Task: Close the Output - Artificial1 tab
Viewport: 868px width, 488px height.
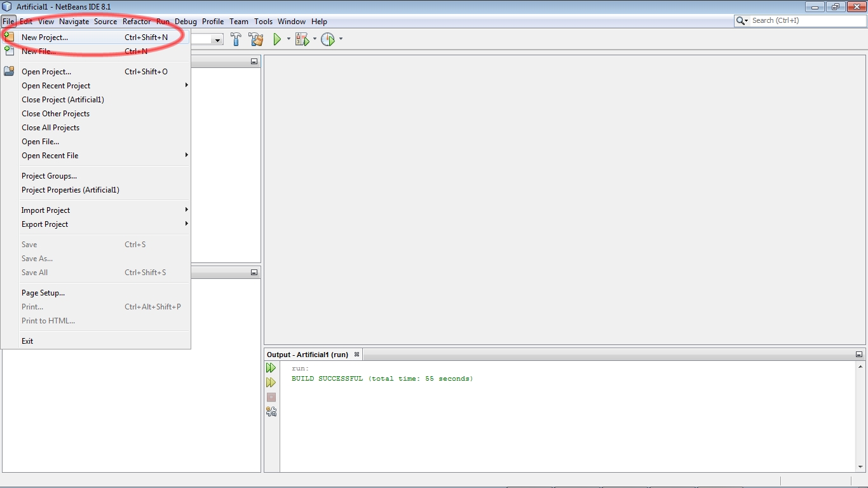Action: click(x=356, y=355)
